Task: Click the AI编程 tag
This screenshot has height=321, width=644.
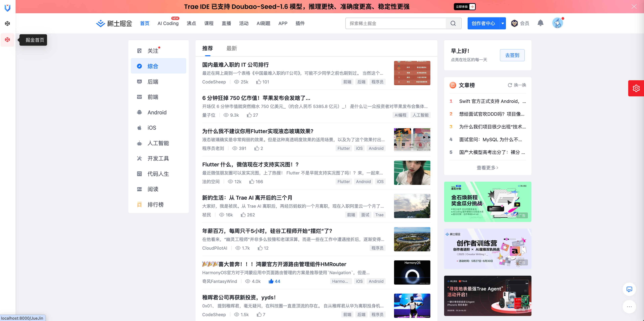Action: coord(400,115)
